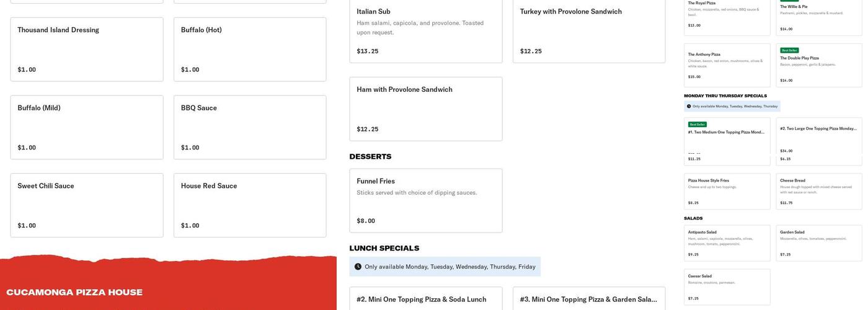Click the Cucamonga Pizza House footer title
868x310 pixels.
pyautogui.click(x=74, y=293)
